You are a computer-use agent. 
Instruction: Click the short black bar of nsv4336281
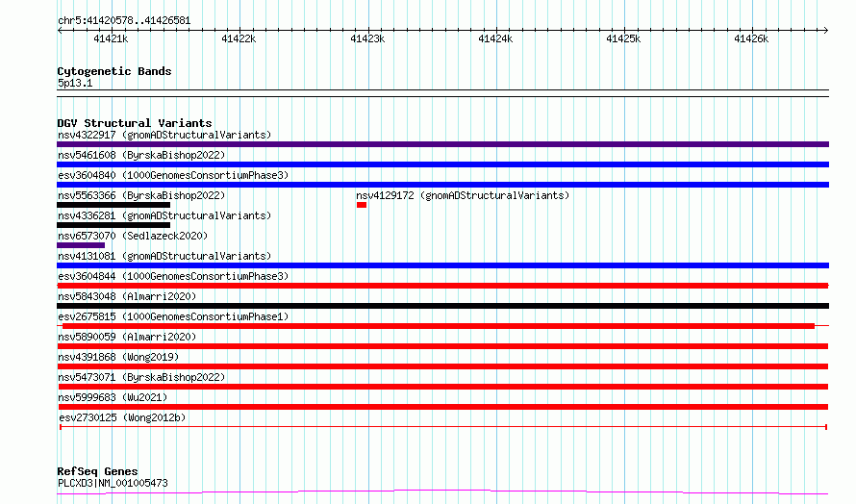pyautogui.click(x=113, y=225)
